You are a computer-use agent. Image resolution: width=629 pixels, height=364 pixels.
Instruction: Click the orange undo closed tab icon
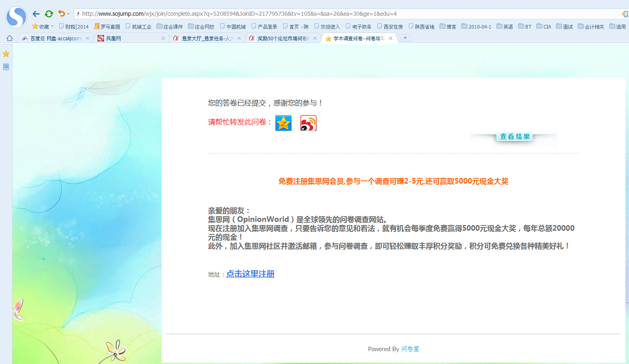point(61,14)
